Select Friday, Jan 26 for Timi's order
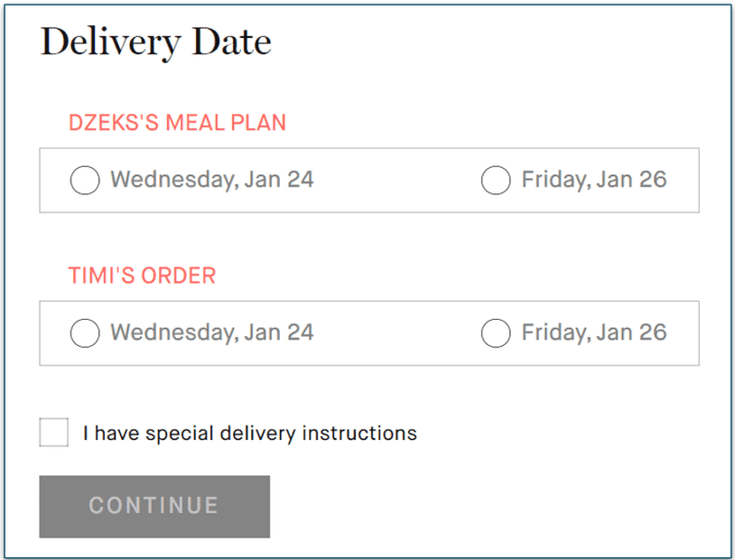735x560 pixels. click(x=496, y=332)
